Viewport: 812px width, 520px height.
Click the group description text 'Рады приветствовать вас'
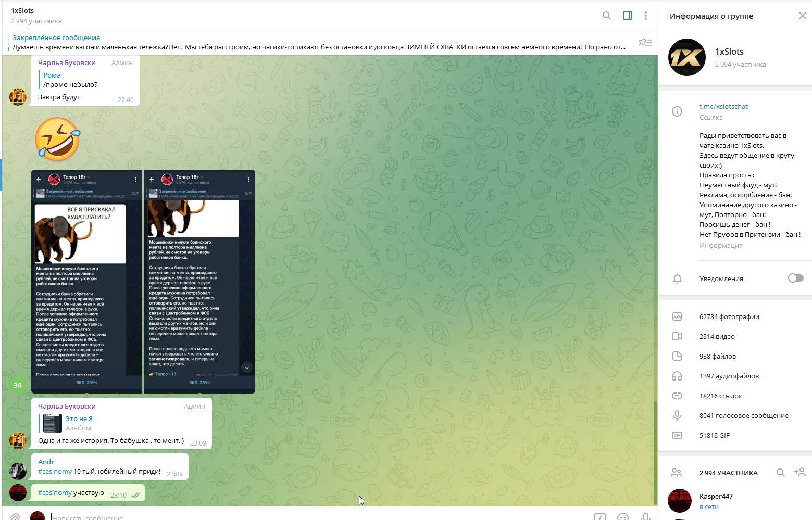tap(743, 135)
